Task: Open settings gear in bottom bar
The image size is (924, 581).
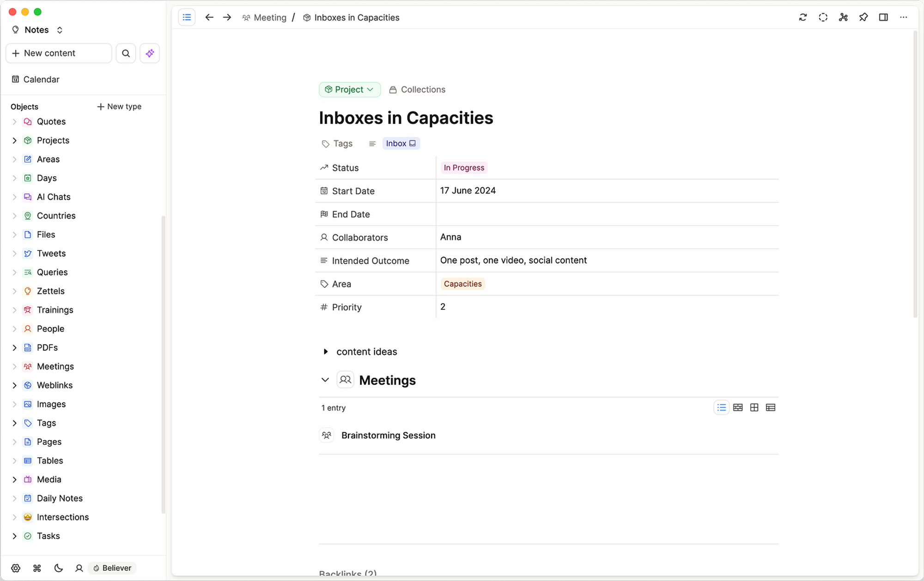Action: pos(16,568)
